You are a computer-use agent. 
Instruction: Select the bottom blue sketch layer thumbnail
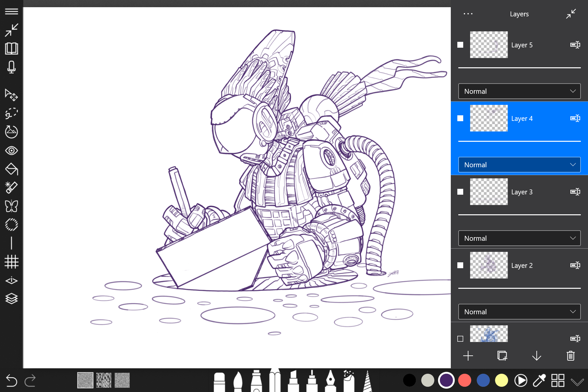(489, 334)
